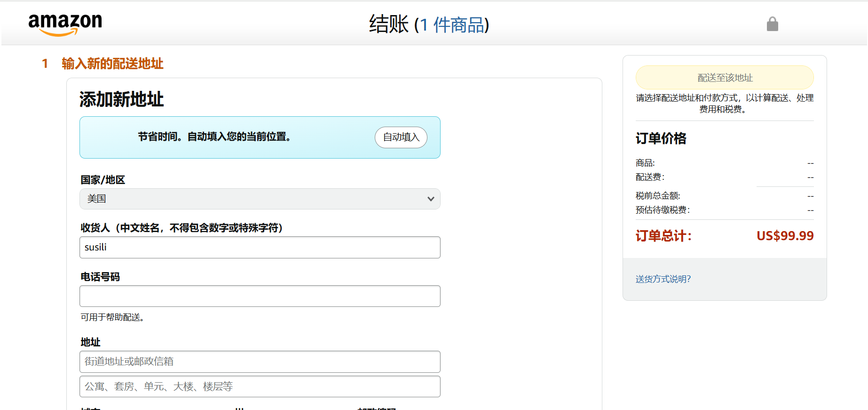
Task: Click the 输入新的配送地址 step heading
Action: click(112, 64)
